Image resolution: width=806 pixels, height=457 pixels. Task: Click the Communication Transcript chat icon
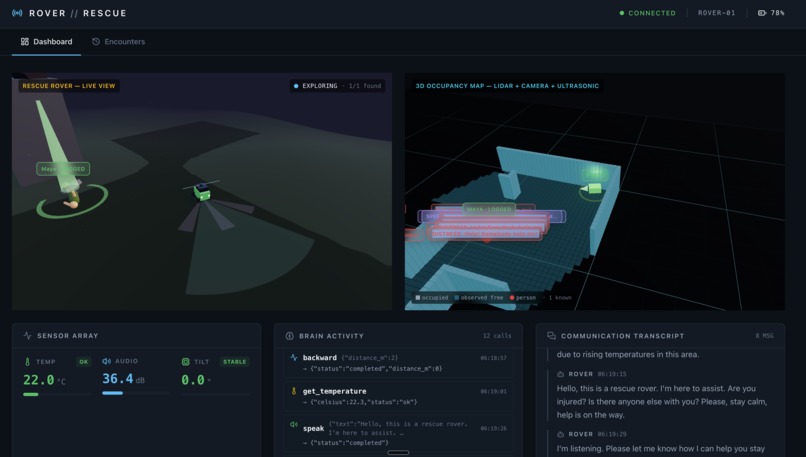[552, 336]
